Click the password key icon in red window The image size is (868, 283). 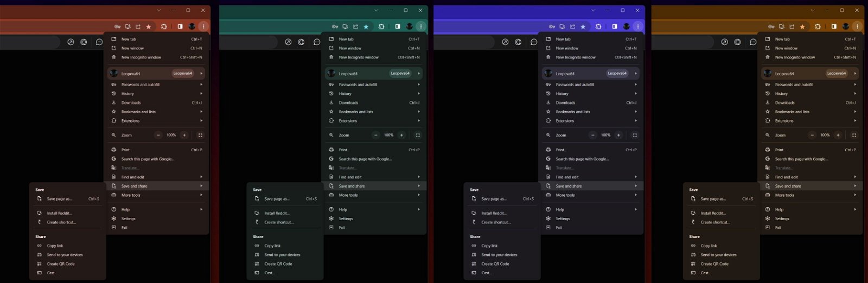pyautogui.click(x=117, y=27)
